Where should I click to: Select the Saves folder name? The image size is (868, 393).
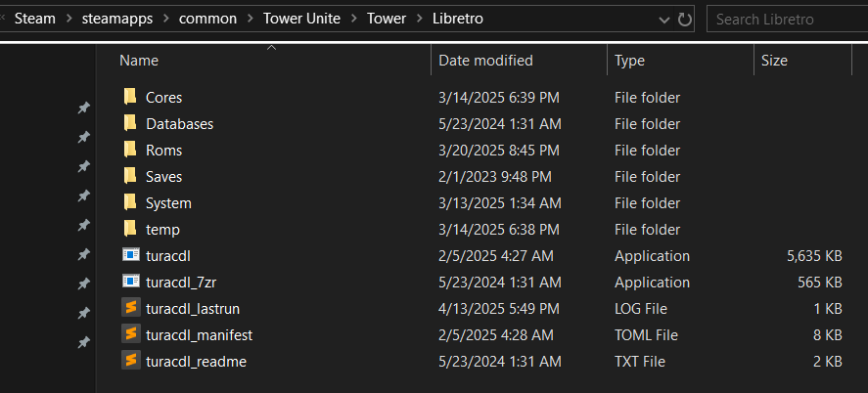(163, 177)
